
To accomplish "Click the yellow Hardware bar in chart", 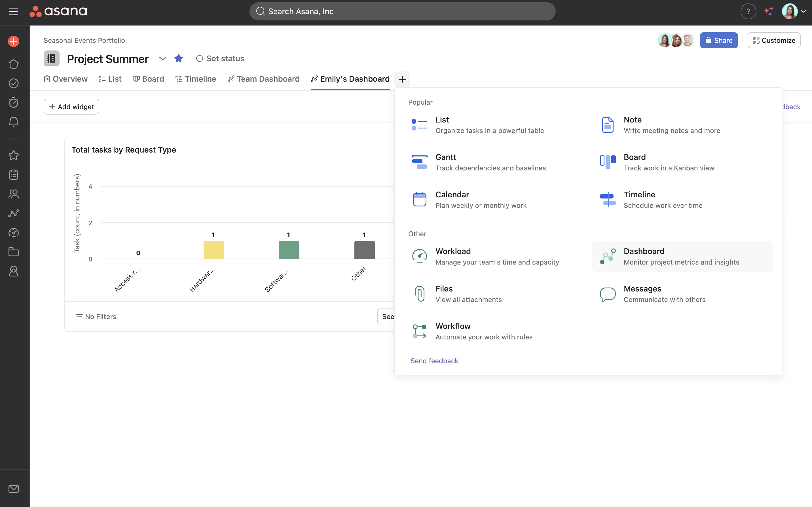I will (x=213, y=250).
